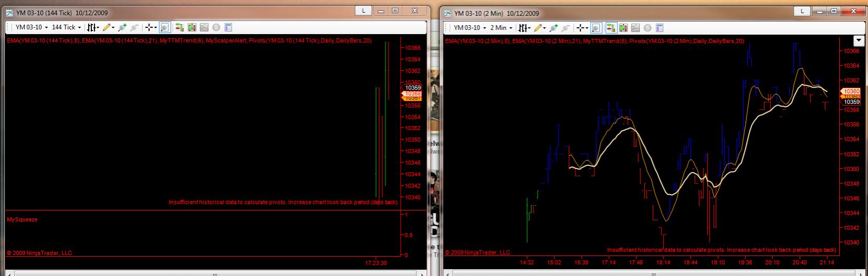Screen dimensions: 868x276
Task: Click the 19:36 time axis label
Action: pos(745,262)
